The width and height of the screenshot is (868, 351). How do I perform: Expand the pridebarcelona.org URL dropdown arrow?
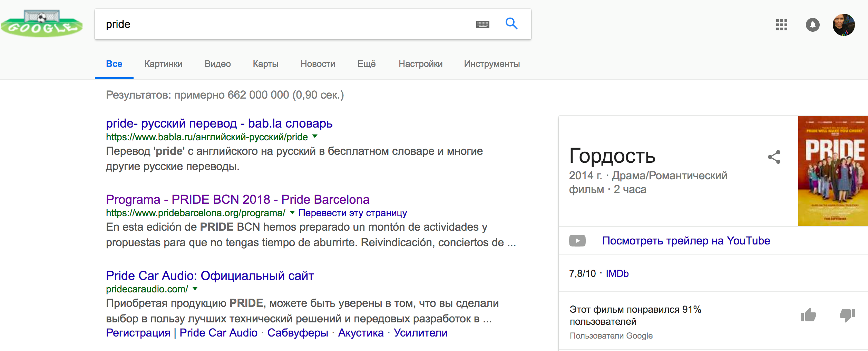click(292, 212)
